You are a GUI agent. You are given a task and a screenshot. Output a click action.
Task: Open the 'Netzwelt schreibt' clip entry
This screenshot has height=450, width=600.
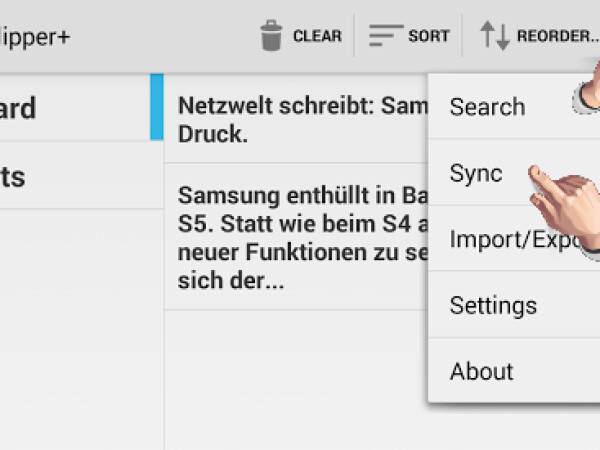pyautogui.click(x=300, y=118)
